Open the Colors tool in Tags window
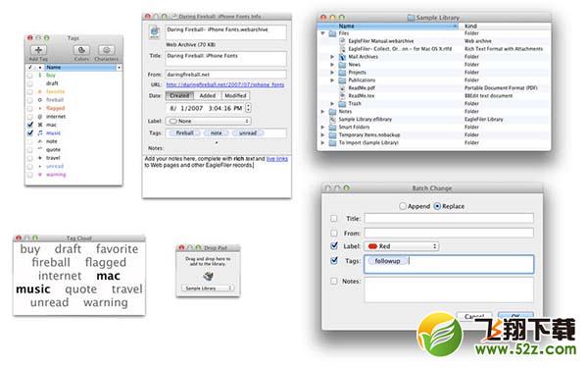This screenshot has height=368, width=588. (81, 50)
